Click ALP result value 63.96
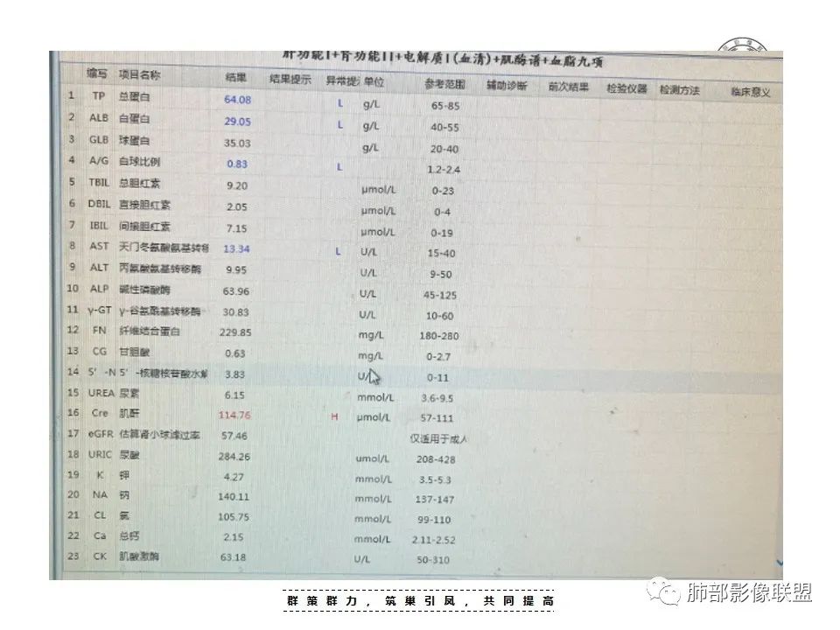This screenshot has height=630, width=840. [236, 291]
